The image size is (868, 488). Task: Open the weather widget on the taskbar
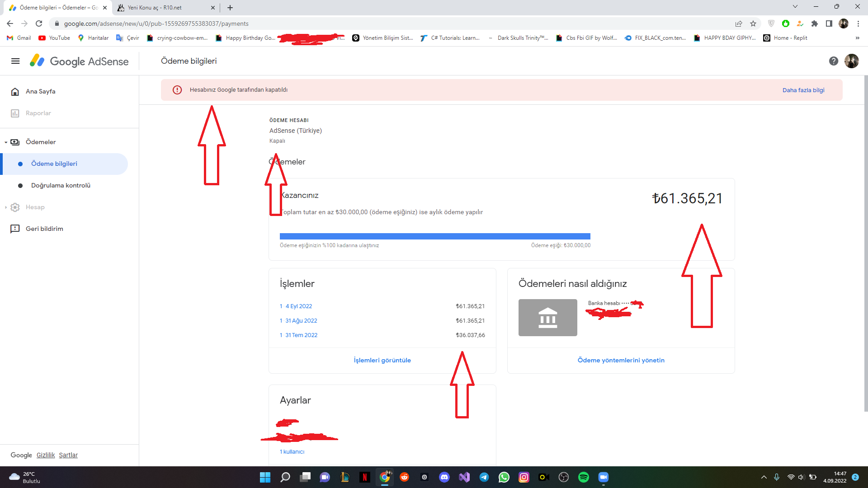pyautogui.click(x=25, y=477)
